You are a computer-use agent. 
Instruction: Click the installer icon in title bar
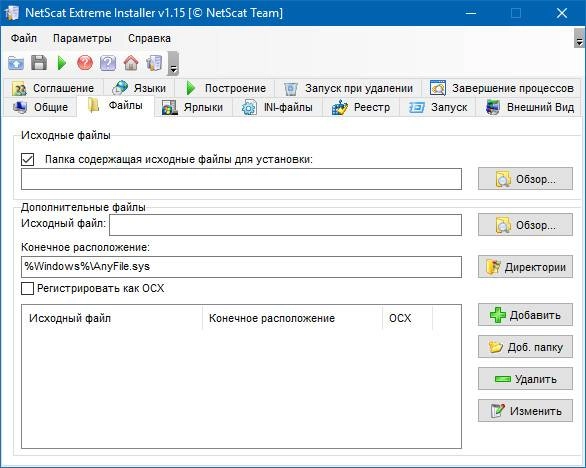12,13
